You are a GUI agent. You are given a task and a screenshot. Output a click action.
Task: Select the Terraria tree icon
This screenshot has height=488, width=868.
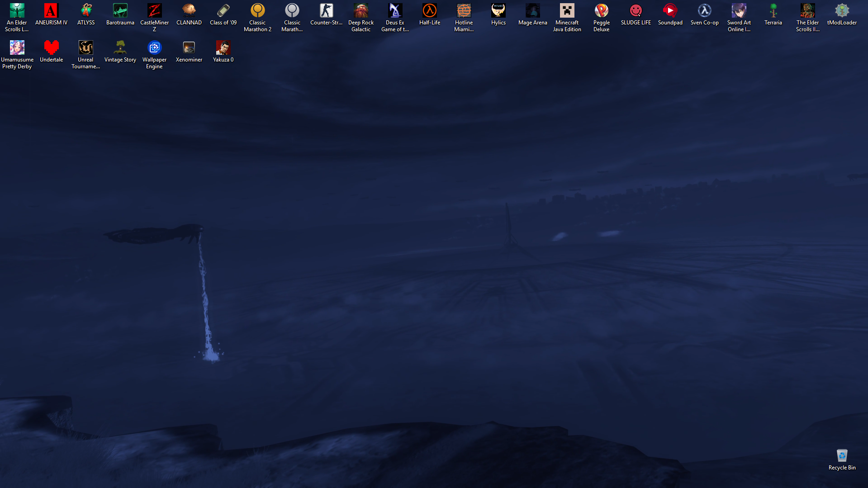tap(773, 14)
